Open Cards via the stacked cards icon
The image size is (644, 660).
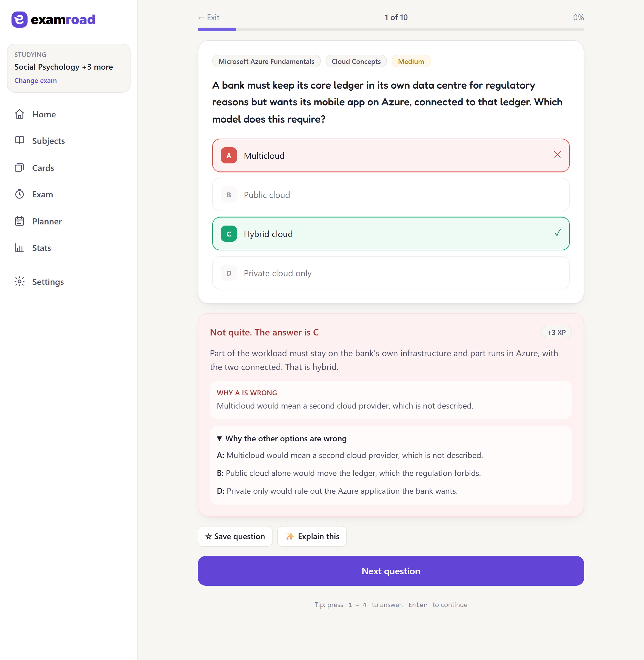[x=20, y=167]
